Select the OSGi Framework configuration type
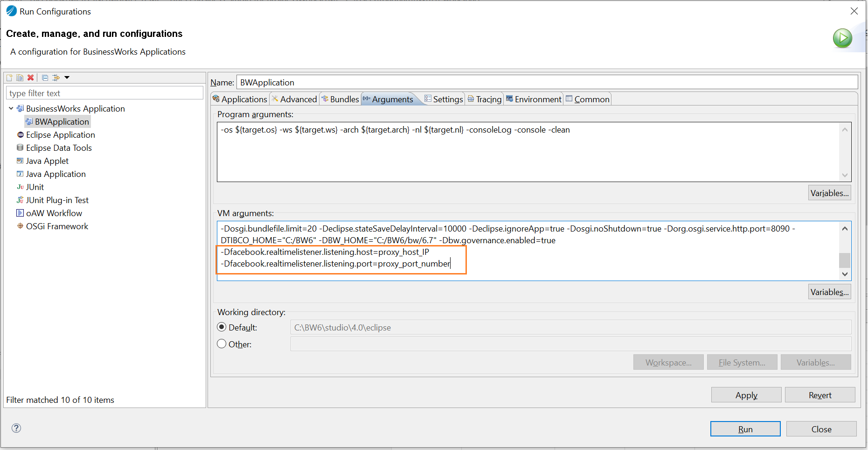Viewport: 868px width, 450px height. tap(57, 226)
